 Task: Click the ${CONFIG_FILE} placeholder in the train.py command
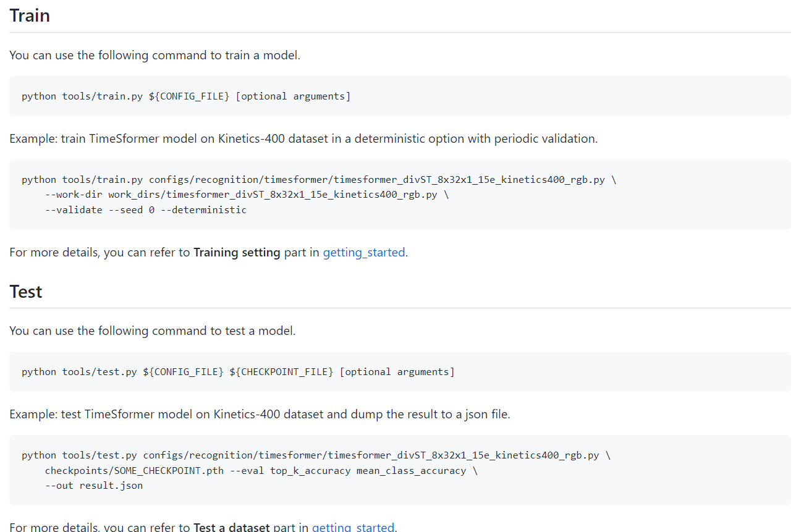click(x=189, y=96)
